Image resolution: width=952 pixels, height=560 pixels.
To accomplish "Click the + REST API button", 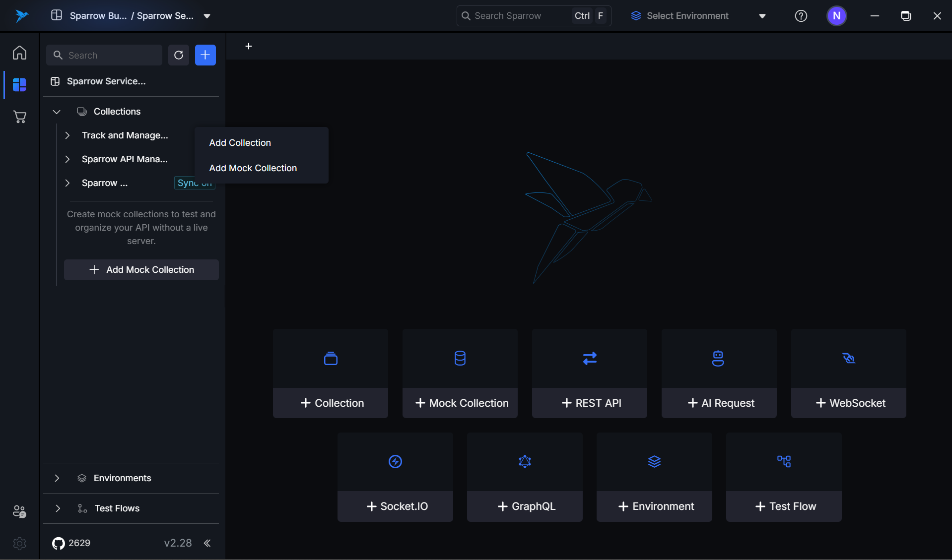I will coord(590,403).
